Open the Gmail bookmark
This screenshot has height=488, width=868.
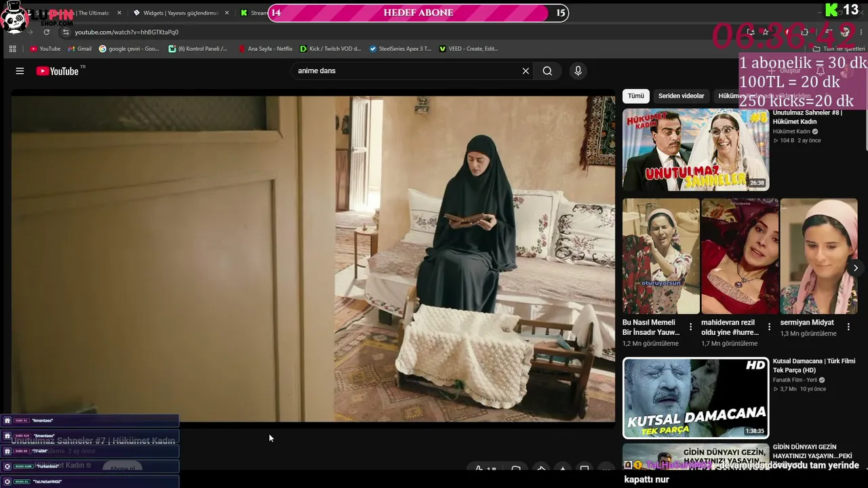coord(80,49)
